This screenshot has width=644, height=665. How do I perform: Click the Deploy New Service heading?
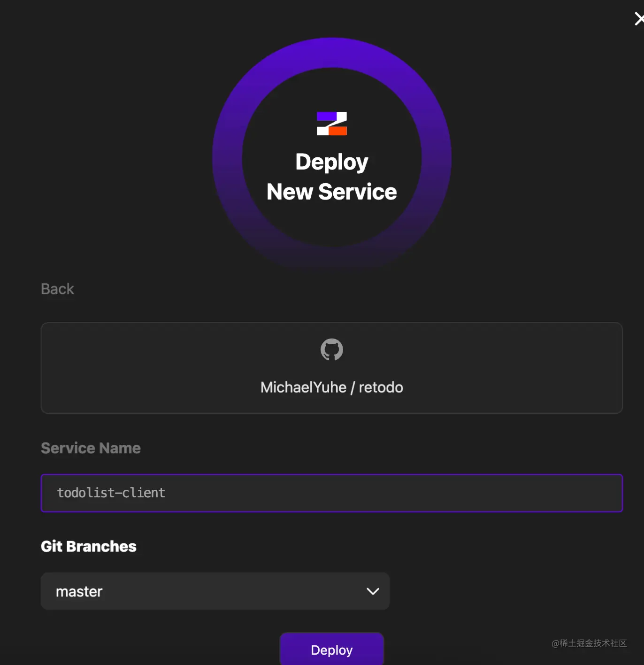(x=332, y=177)
